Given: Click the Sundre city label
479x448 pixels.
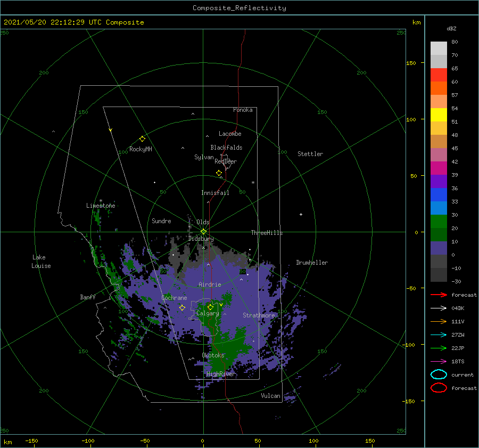Looking at the screenshot, I should point(161,221).
